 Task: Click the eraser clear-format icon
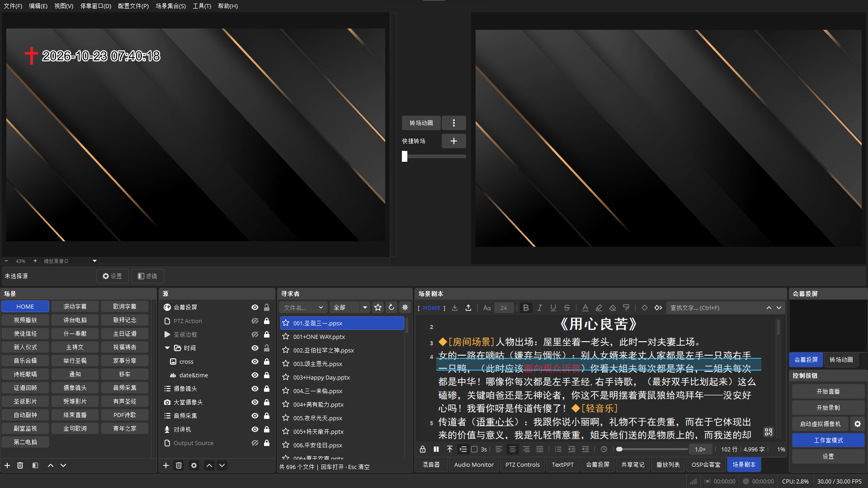coord(613,308)
